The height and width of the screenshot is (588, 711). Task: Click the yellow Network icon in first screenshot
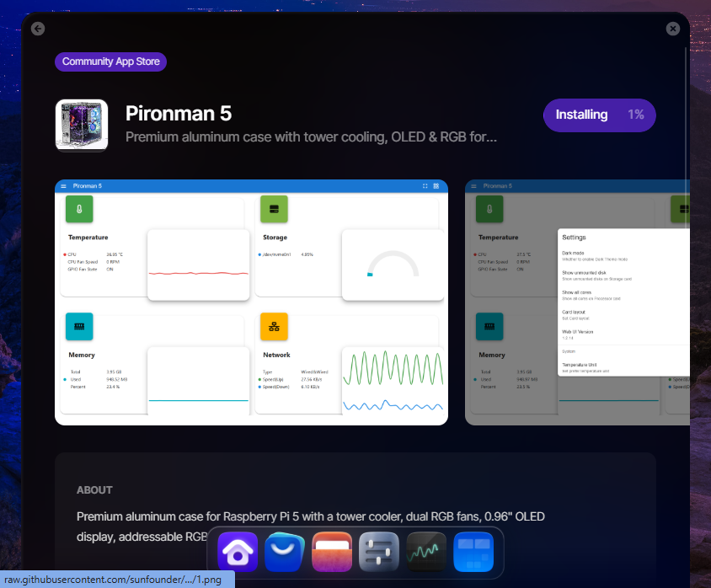click(x=274, y=326)
